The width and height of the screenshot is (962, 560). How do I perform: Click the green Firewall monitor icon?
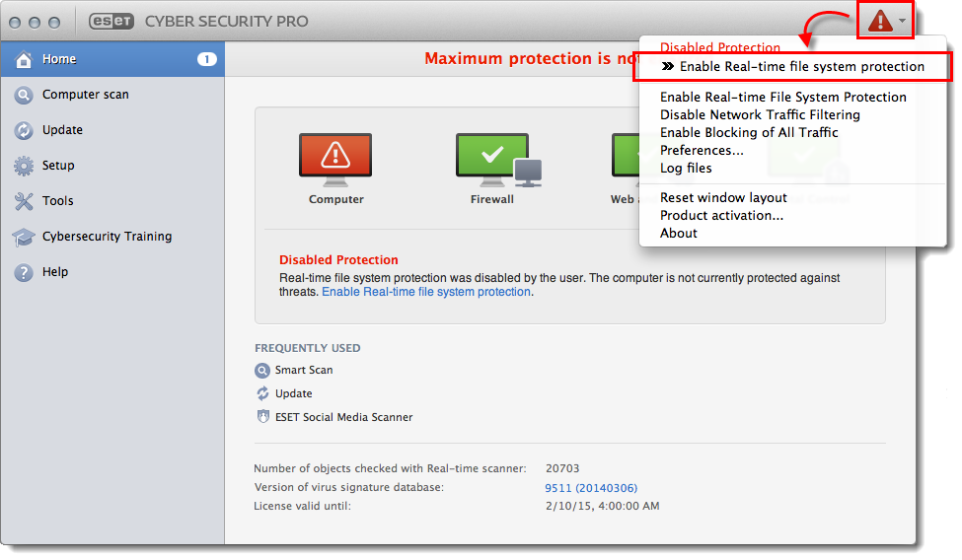498,160
